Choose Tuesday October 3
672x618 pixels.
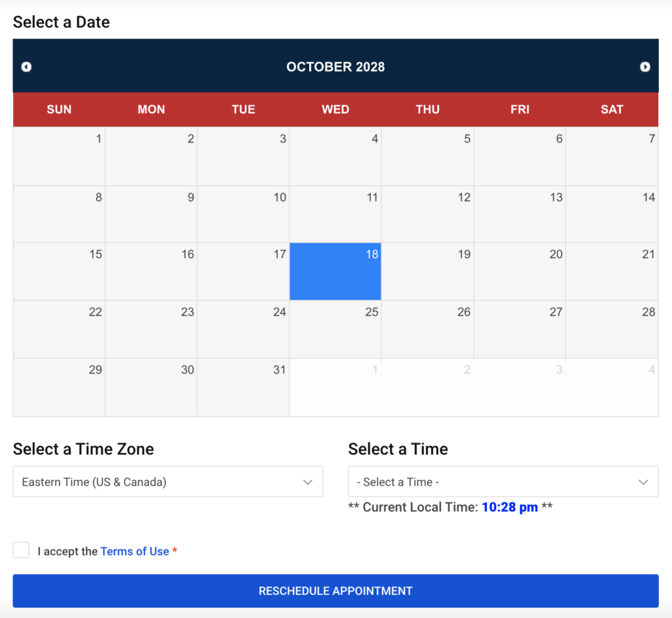[x=243, y=156]
